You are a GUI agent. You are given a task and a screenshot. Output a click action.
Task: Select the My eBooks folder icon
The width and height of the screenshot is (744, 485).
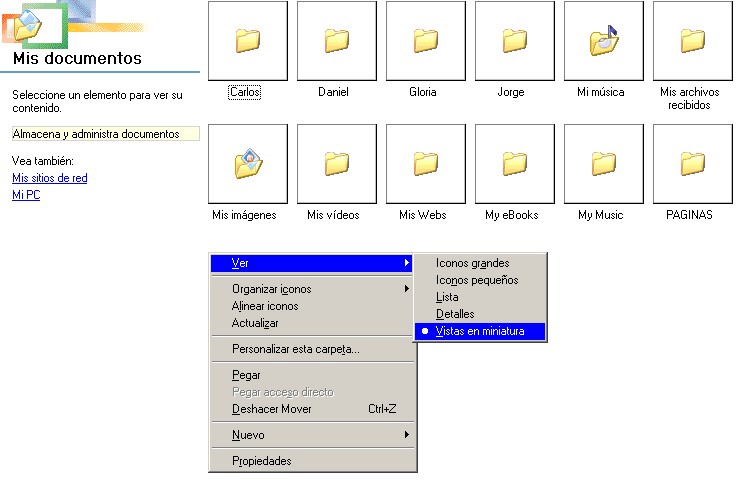tap(515, 164)
